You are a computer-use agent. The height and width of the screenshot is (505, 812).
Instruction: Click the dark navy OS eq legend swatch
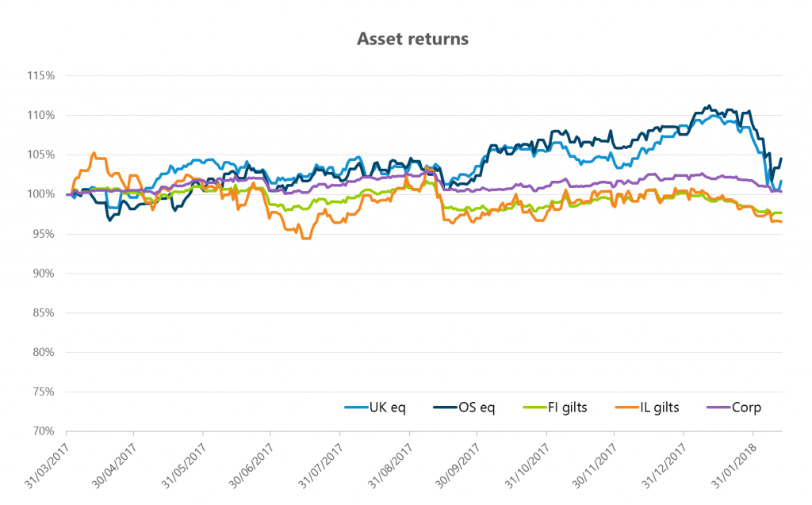tap(445, 408)
